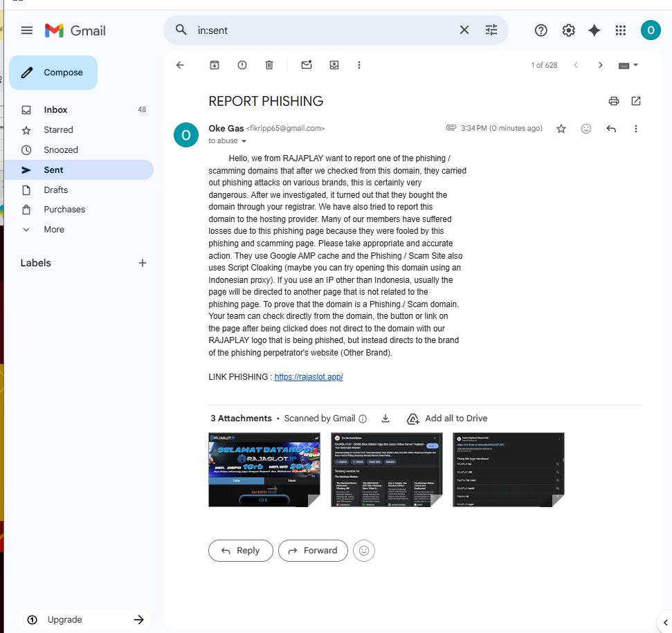
Task: Mark email as unread
Action: [307, 65]
